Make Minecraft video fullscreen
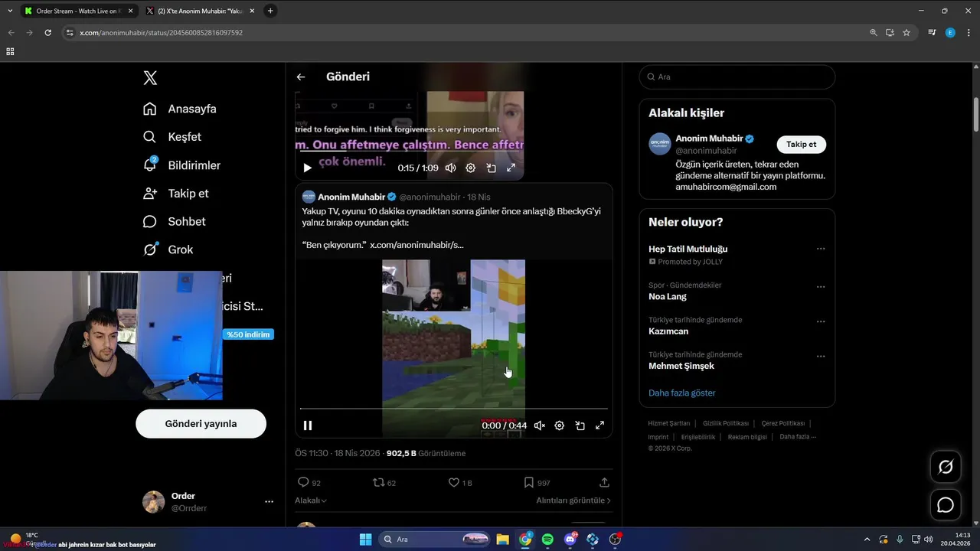Image resolution: width=980 pixels, height=551 pixels. tap(599, 425)
